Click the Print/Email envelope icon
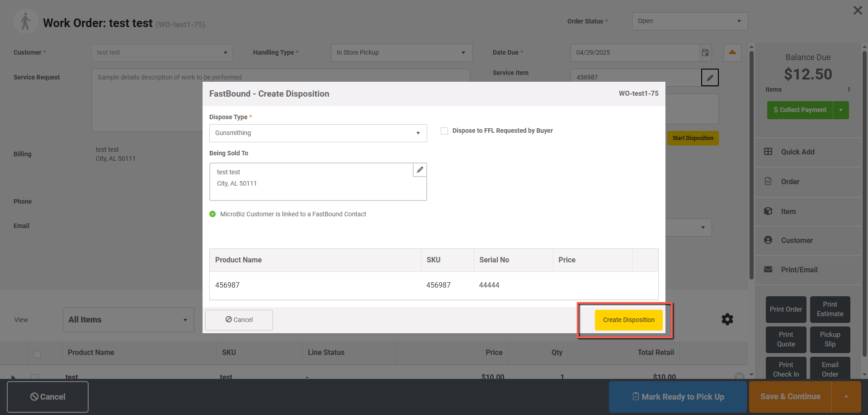868x415 pixels. coord(768,269)
